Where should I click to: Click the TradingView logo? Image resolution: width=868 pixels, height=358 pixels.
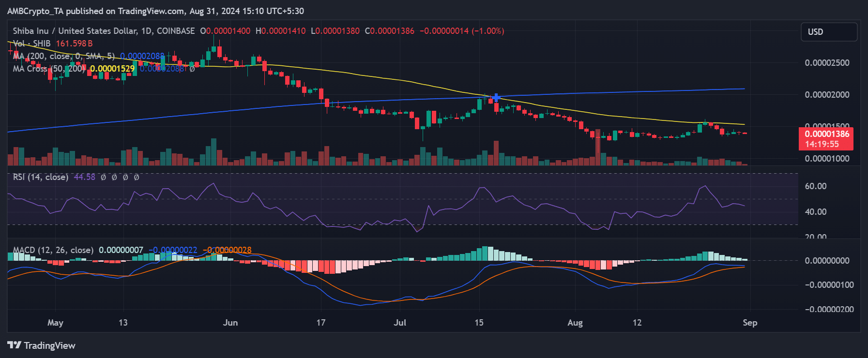click(41, 345)
